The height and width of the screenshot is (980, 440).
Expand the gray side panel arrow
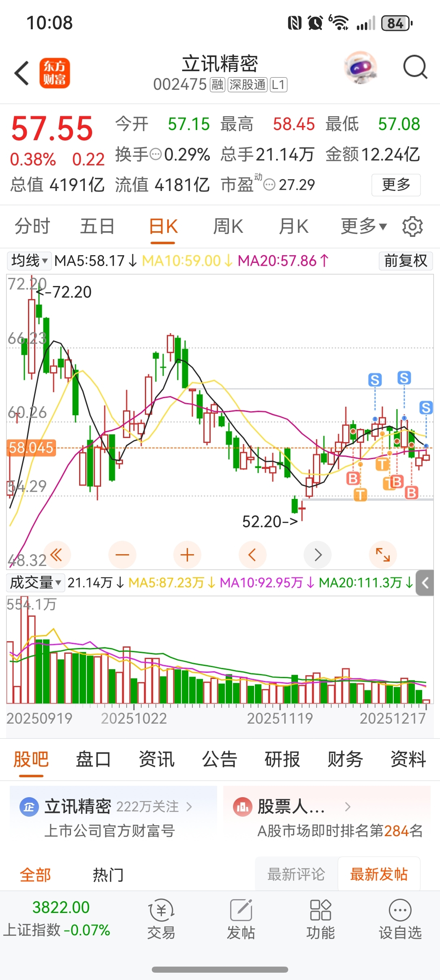click(425, 583)
